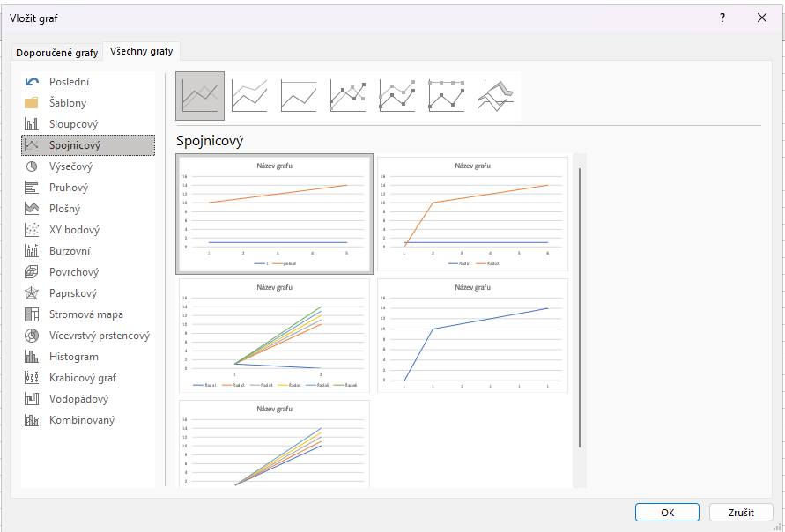Choose the 3D line chart subtype icon (last)

coord(496,95)
